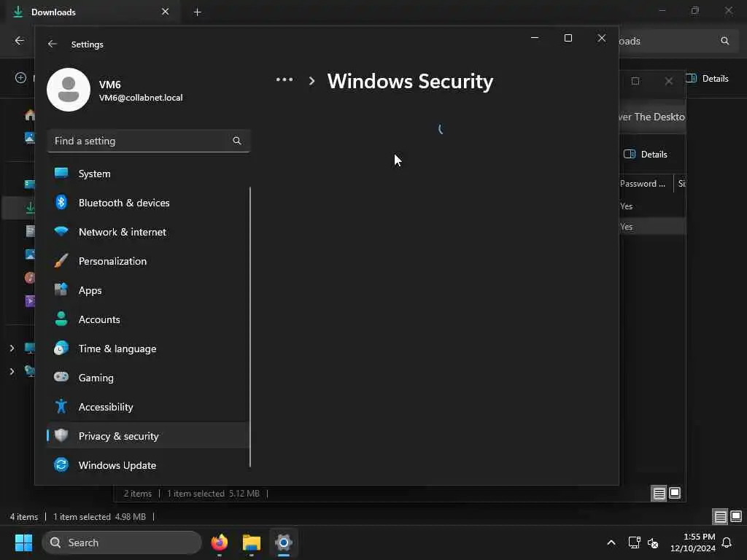Click the muted volume tray icon
Image resolution: width=747 pixels, height=560 pixels.
click(x=653, y=542)
